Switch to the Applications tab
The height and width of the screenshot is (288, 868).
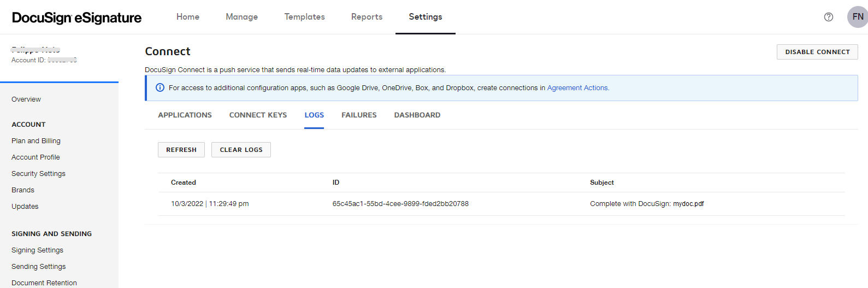pyautogui.click(x=185, y=115)
